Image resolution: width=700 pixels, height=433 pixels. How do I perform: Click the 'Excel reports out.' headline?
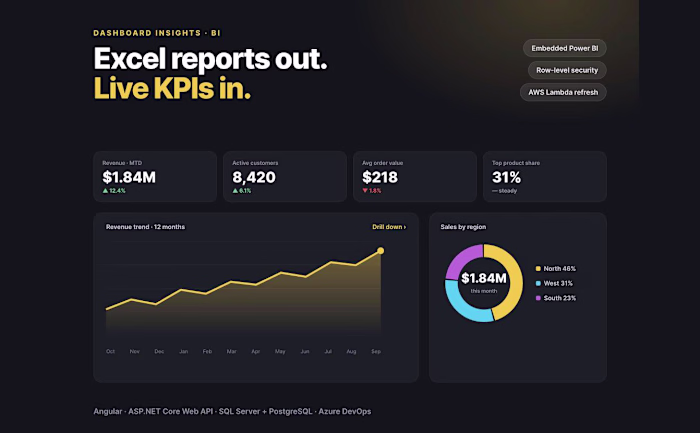[210, 59]
